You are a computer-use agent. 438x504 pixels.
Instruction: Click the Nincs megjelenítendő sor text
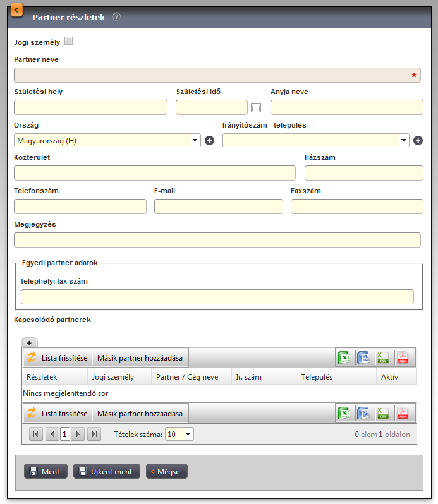[66, 393]
